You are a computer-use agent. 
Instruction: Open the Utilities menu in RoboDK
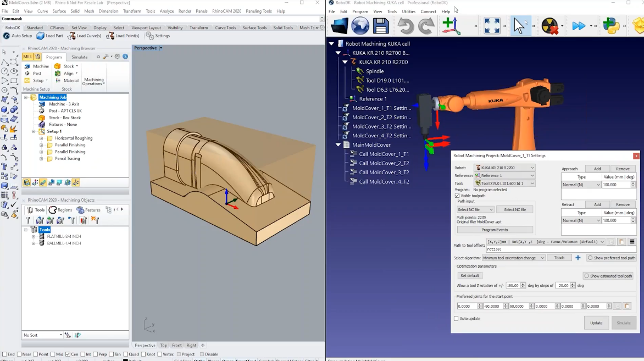click(x=408, y=11)
